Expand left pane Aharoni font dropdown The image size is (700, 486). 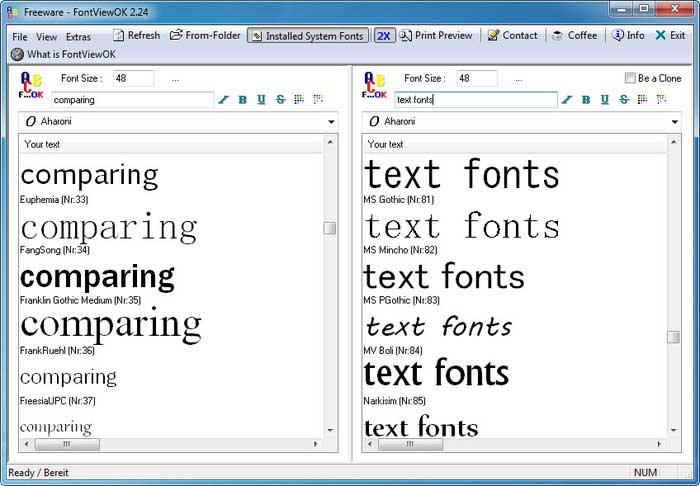click(x=331, y=122)
